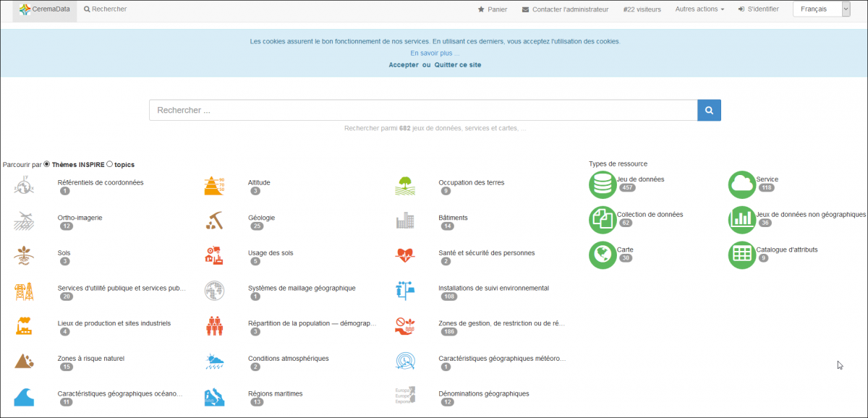The width and height of the screenshot is (868, 418).
Task: Open the Français language dropdown
Action: tap(821, 9)
